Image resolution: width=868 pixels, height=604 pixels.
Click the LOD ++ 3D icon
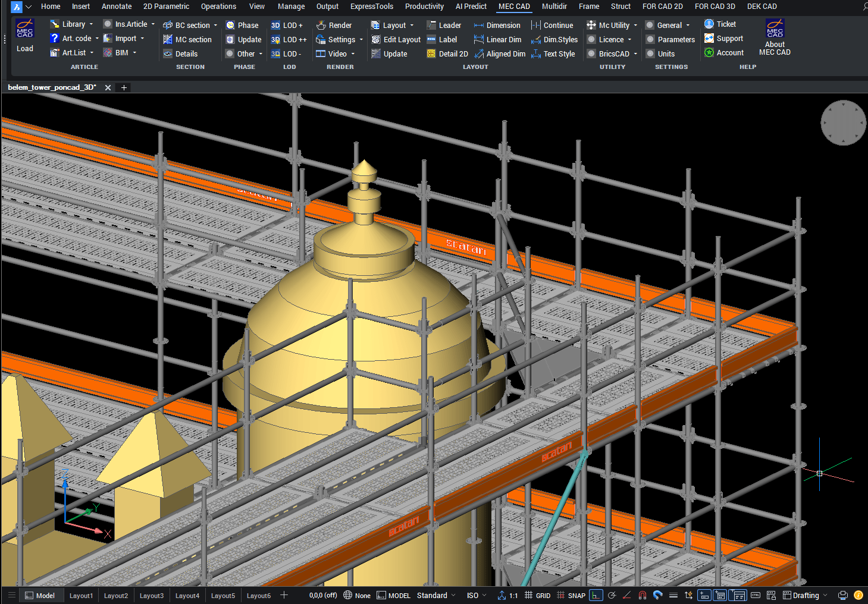point(275,39)
